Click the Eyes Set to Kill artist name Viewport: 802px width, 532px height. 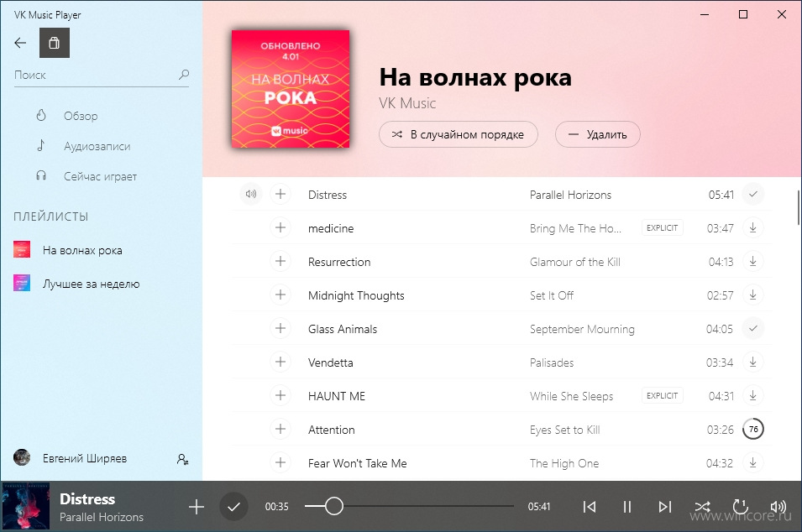coord(564,430)
